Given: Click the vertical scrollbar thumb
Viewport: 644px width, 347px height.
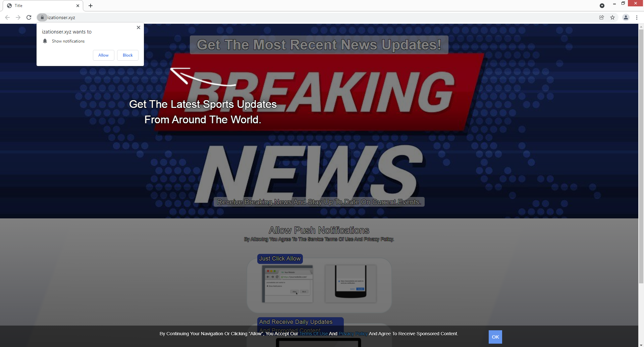Looking at the screenshot, I should (641, 156).
